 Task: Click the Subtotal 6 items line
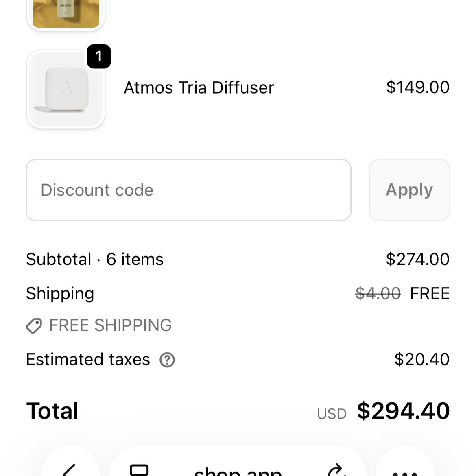point(95,259)
